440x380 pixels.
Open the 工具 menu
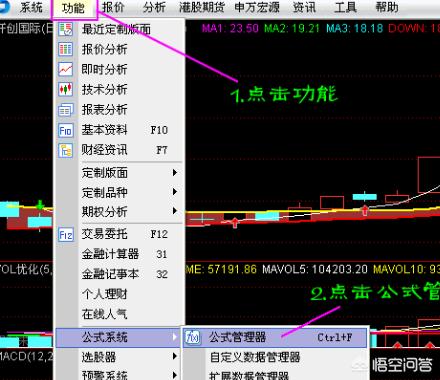pos(346,7)
